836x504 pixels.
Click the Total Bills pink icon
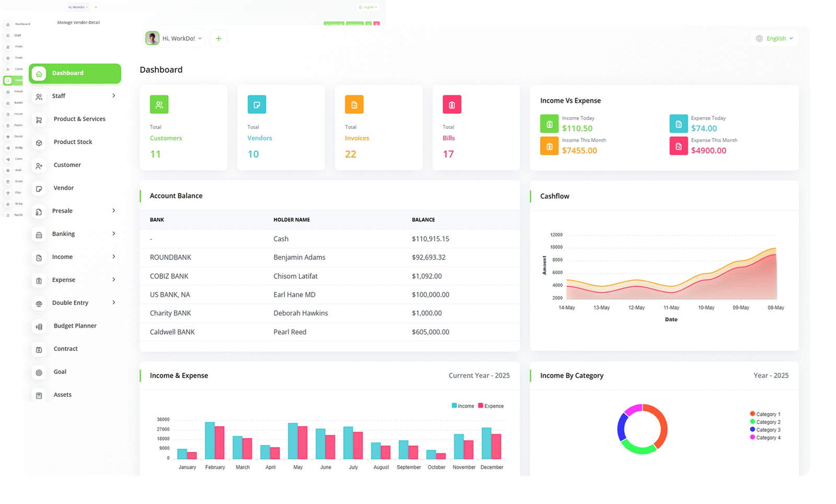(451, 104)
